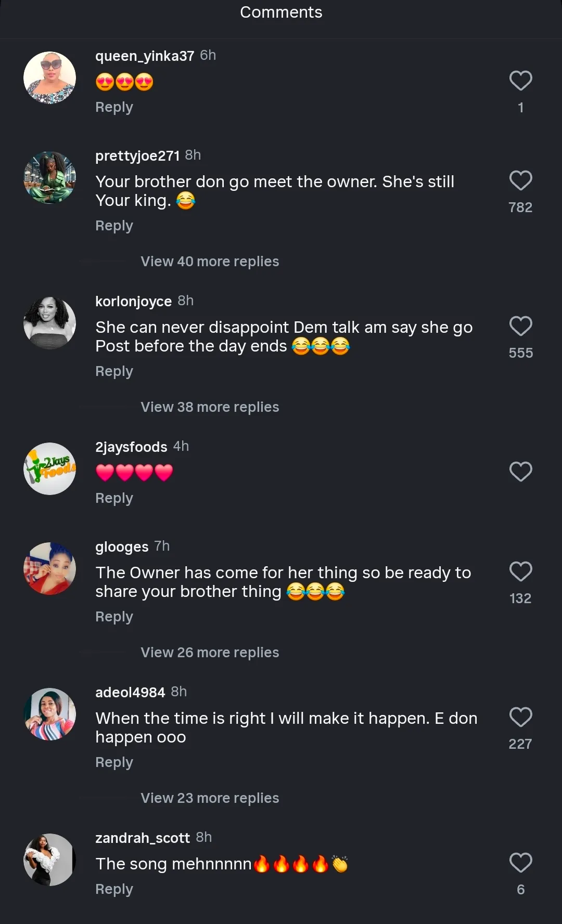The image size is (562, 924).
Task: Open prettyjoe271 username link
Action: point(137,155)
